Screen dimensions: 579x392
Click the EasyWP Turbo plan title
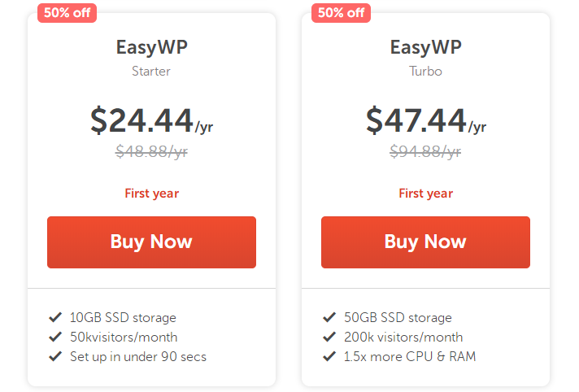(x=425, y=47)
